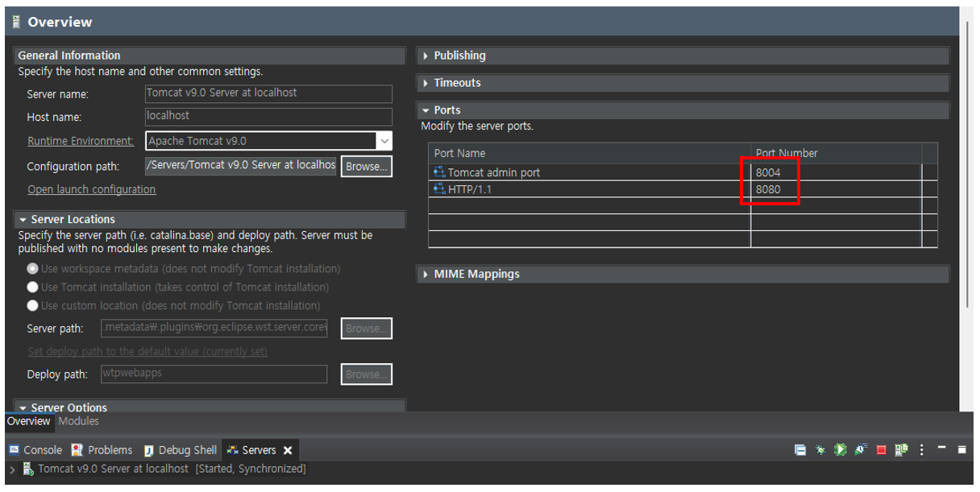Click the Tomcat admin port row icon

[x=439, y=172]
